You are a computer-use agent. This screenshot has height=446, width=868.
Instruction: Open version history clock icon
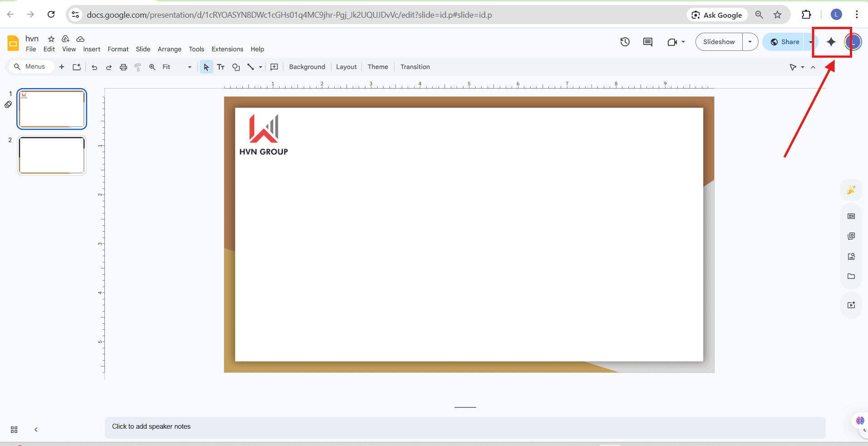click(625, 42)
